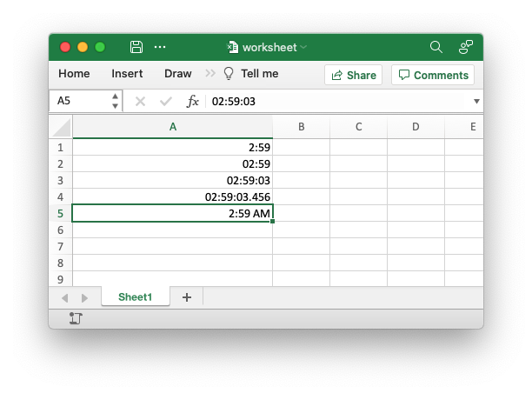Open the Comments button
532x393 pixels.
coord(433,75)
